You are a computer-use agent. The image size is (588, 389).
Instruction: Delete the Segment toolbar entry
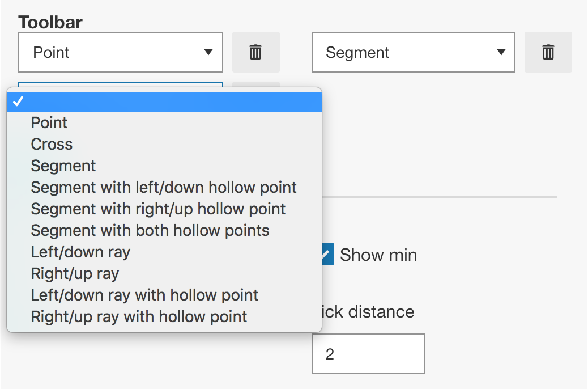[x=548, y=52]
